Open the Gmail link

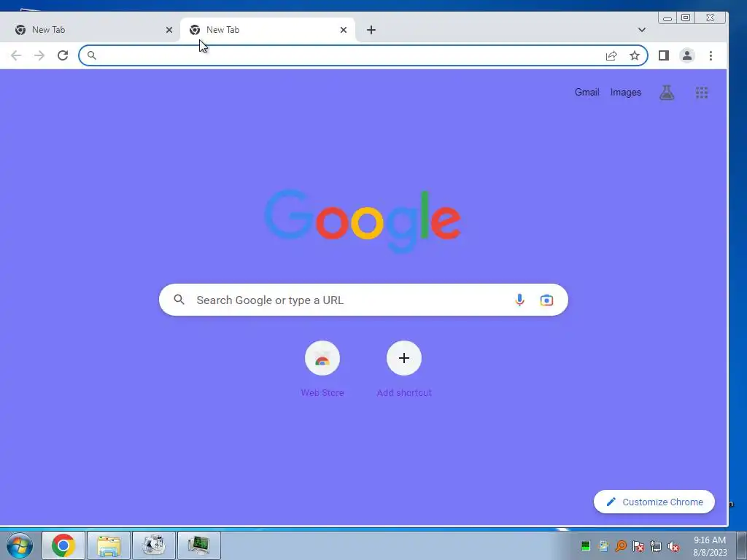(x=587, y=93)
